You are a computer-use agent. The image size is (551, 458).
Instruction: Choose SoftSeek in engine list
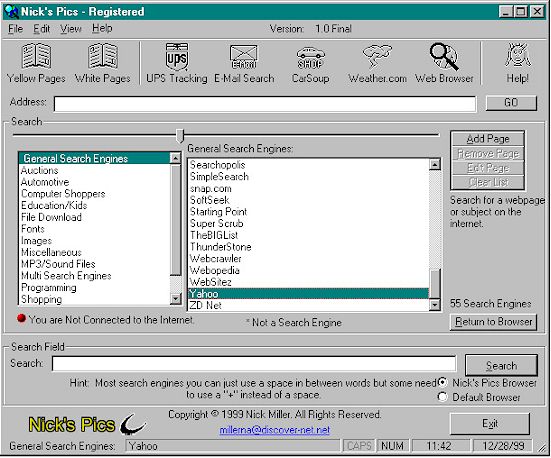point(309,200)
